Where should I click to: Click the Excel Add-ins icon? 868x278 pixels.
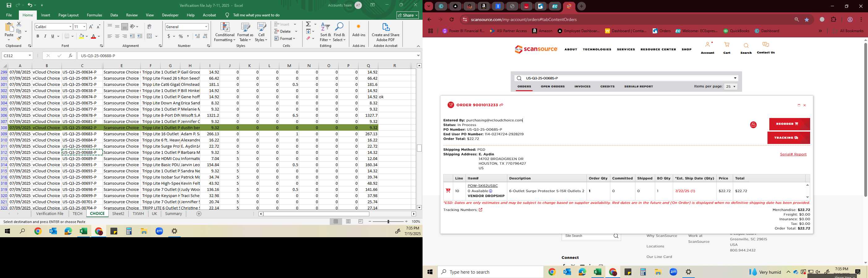[x=359, y=30]
